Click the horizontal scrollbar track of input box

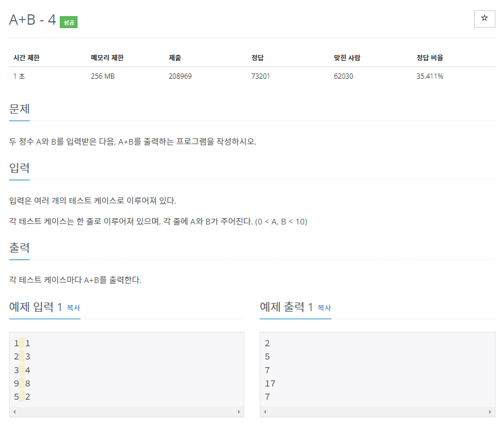point(126,412)
